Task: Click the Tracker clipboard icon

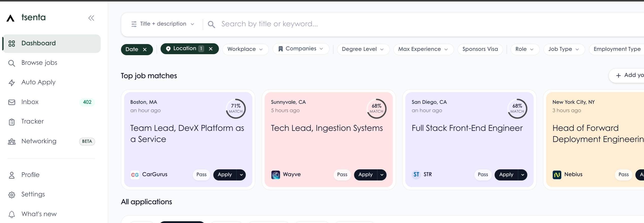Action: (x=12, y=122)
